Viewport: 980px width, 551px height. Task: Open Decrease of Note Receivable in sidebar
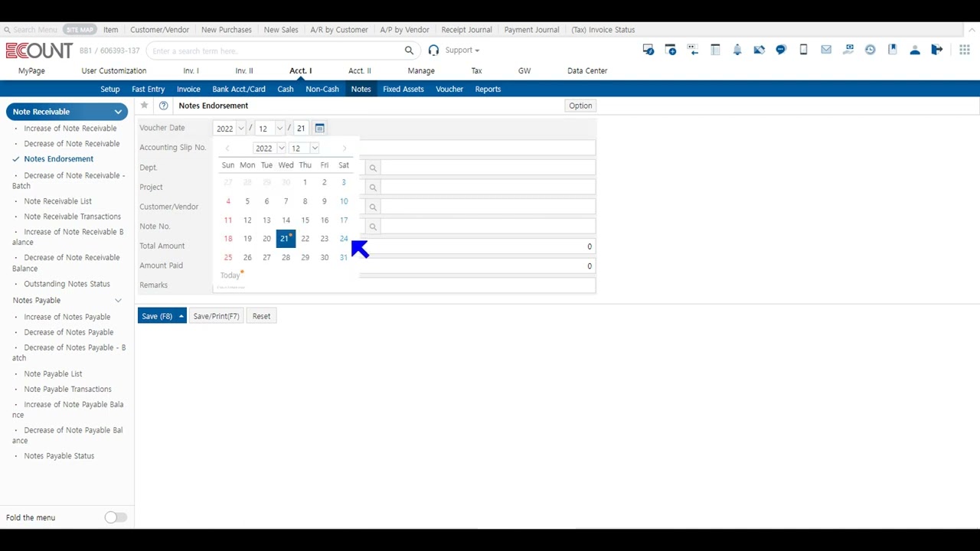tap(71, 144)
